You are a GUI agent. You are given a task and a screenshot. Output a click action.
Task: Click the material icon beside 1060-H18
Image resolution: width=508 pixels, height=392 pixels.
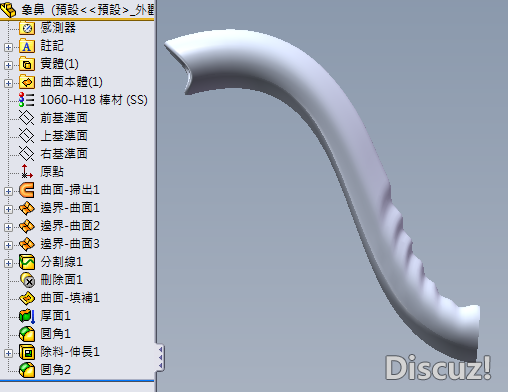click(26, 100)
